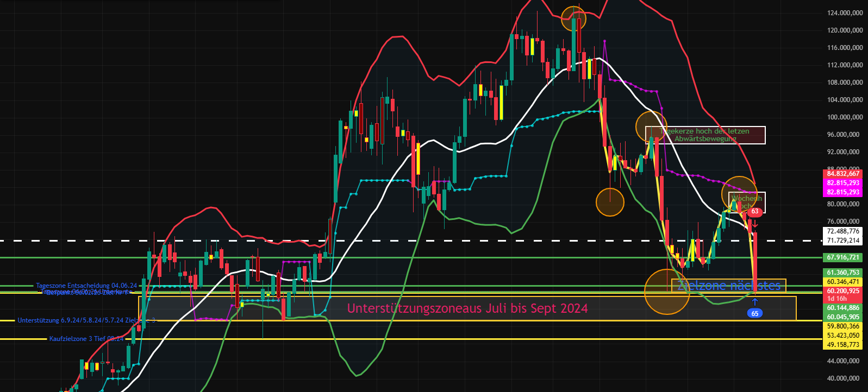Click the red 60.200,925 current price label
This screenshot has height=392, width=868.
pyautogui.click(x=843, y=291)
